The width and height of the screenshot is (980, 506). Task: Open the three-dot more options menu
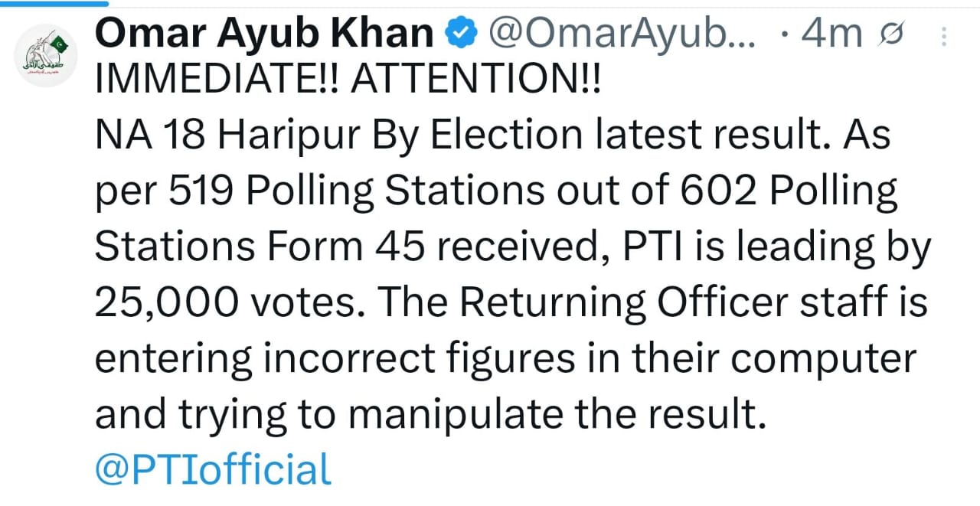click(944, 35)
